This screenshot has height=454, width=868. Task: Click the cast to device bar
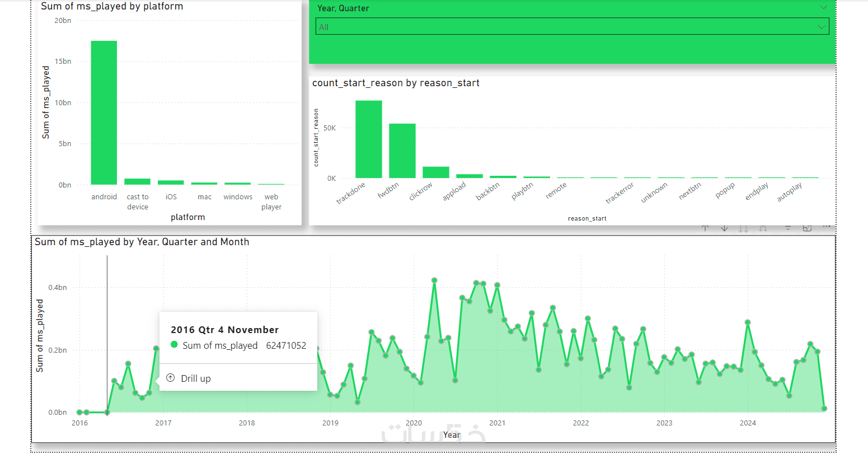(x=137, y=181)
